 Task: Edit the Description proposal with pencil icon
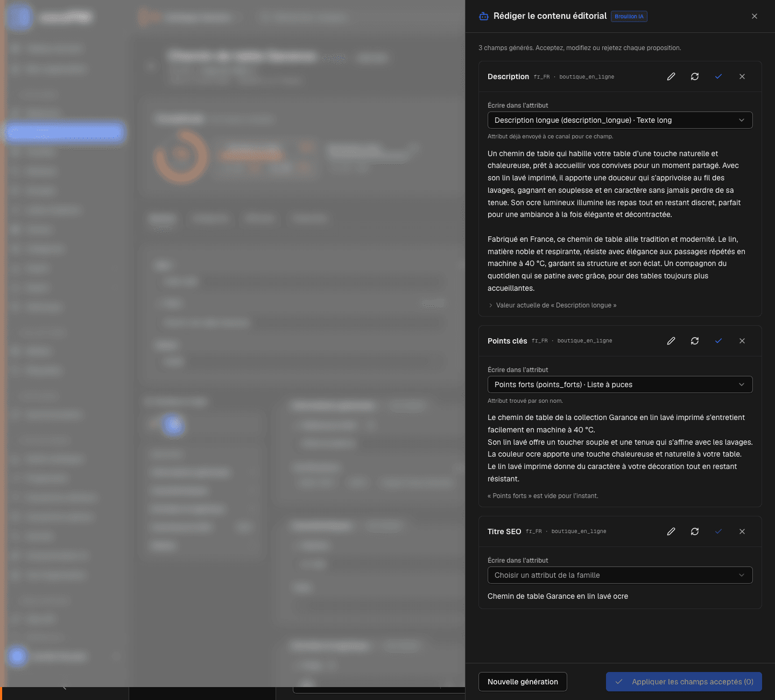pyautogui.click(x=671, y=76)
